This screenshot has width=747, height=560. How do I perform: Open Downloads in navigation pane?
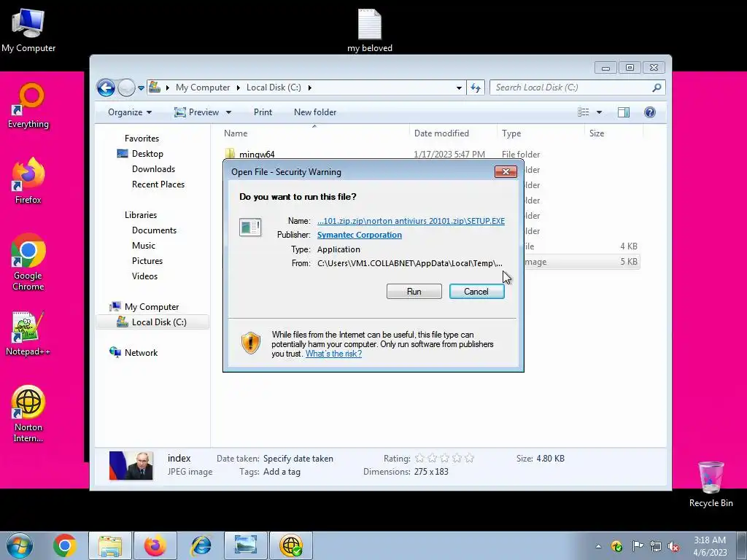[153, 169]
